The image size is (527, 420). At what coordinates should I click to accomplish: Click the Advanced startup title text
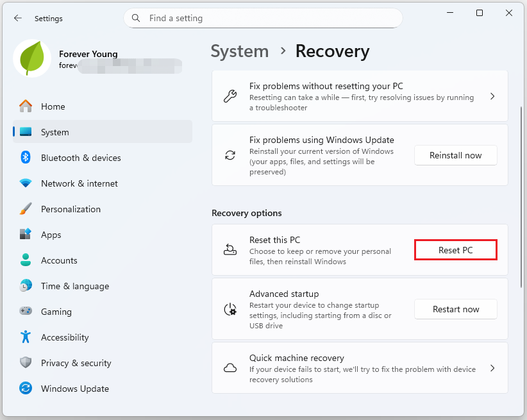284,294
